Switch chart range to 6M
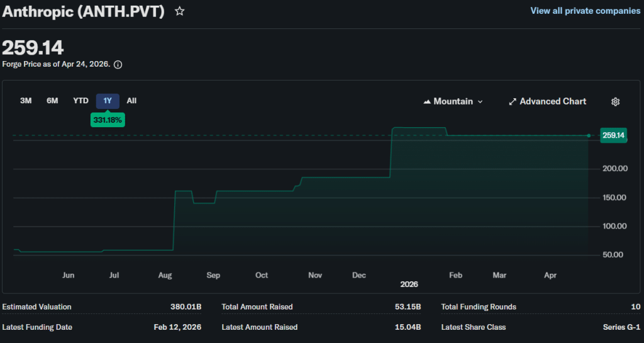The height and width of the screenshot is (343, 644). pyautogui.click(x=52, y=101)
